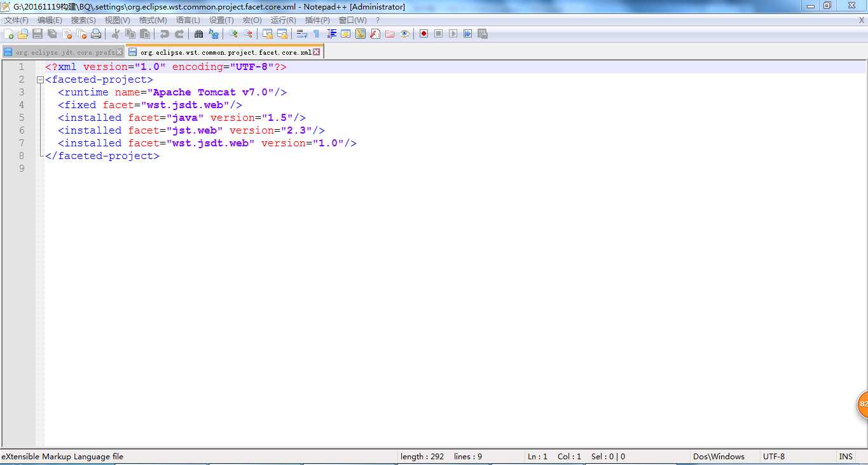The height and width of the screenshot is (465, 868).
Task: Click the Dos\Windows line ending indicator
Action: 719,457
